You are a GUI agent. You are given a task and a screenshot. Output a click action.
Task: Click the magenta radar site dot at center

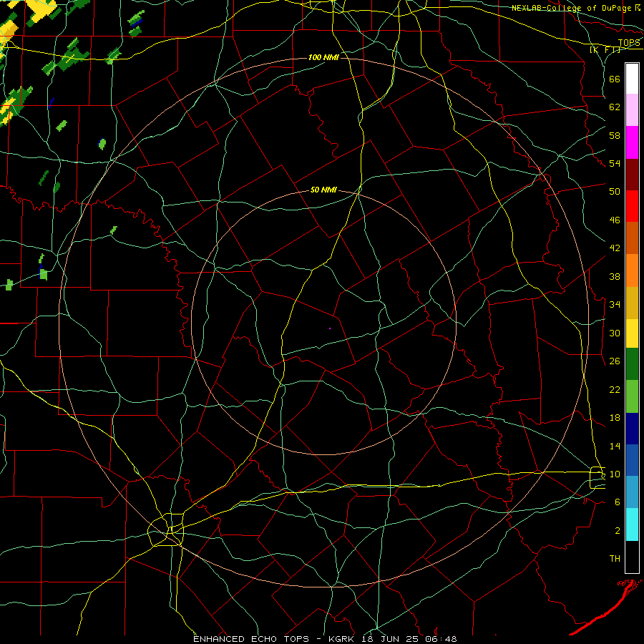pos(330,328)
